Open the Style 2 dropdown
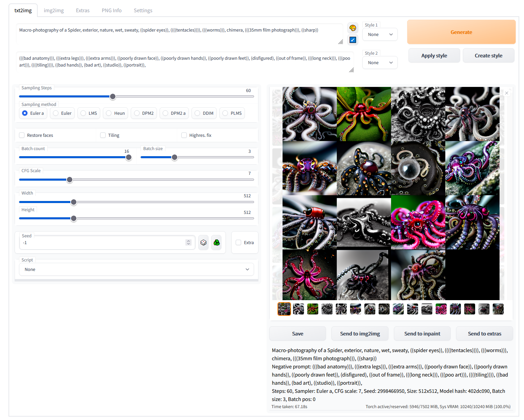524x420 pixels. point(380,63)
